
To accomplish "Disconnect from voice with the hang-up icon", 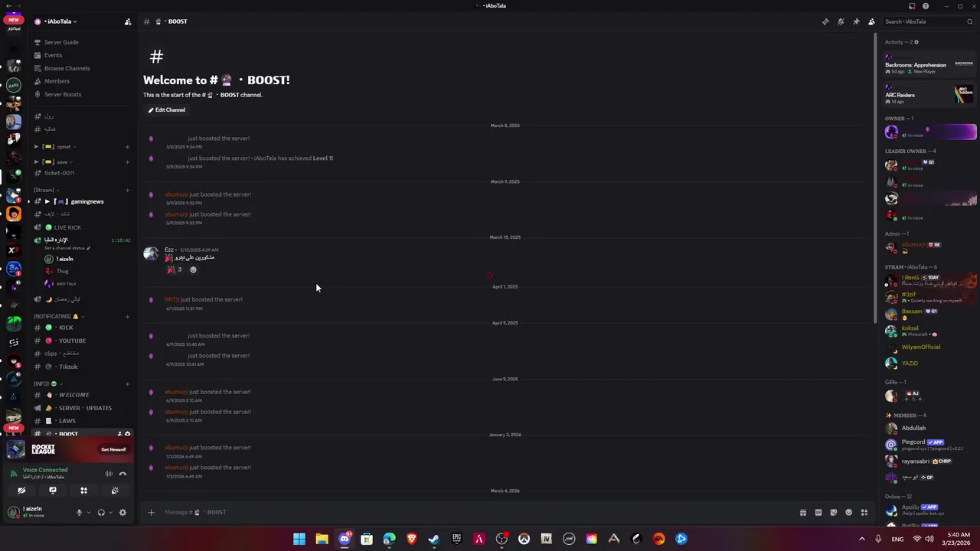I will tap(122, 474).
